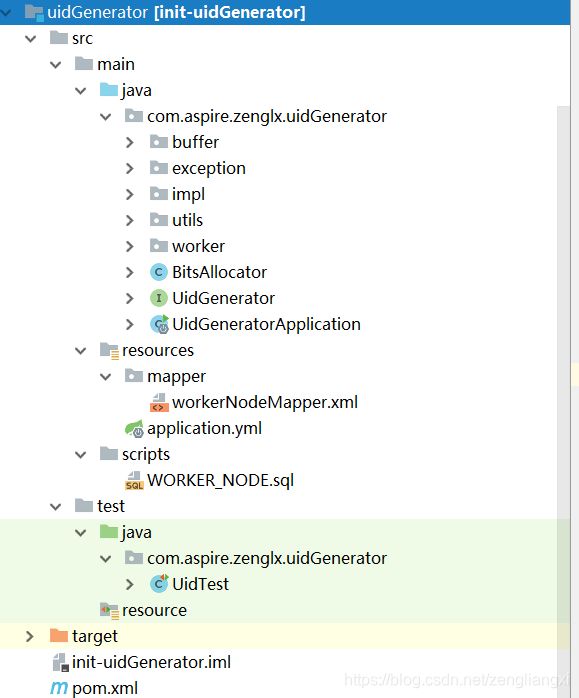The image size is (579, 698).
Task: Click the project tree vertical scrollbar
Action: click(x=563, y=376)
